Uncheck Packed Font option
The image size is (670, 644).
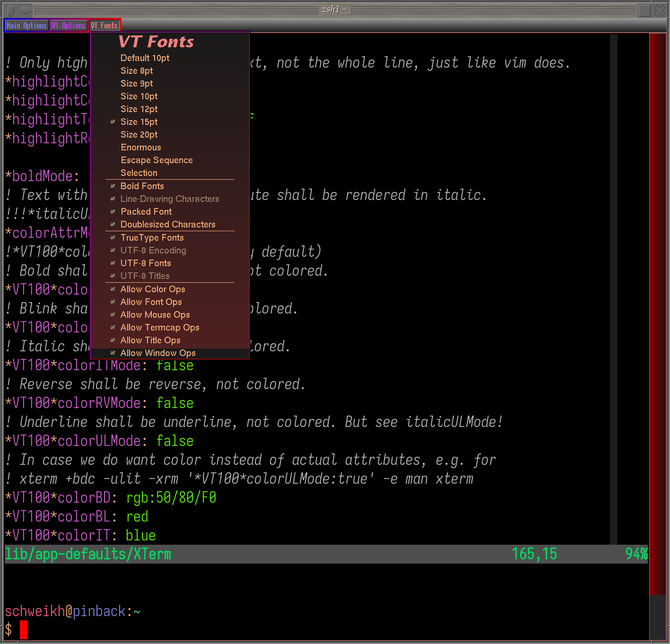coord(146,212)
